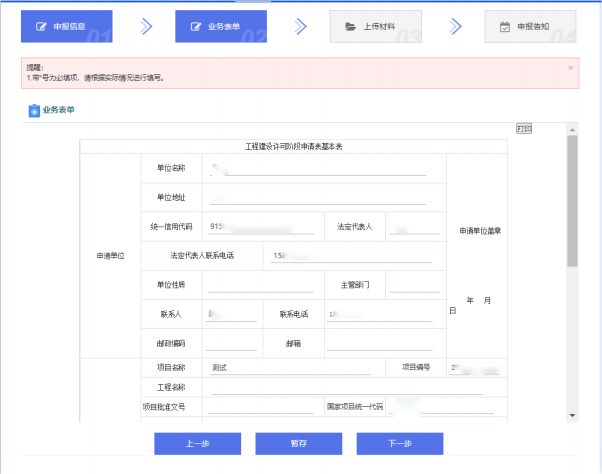Focus the 法定代表人联系电话 input field
The width and height of the screenshot is (602, 474).
coord(351,256)
